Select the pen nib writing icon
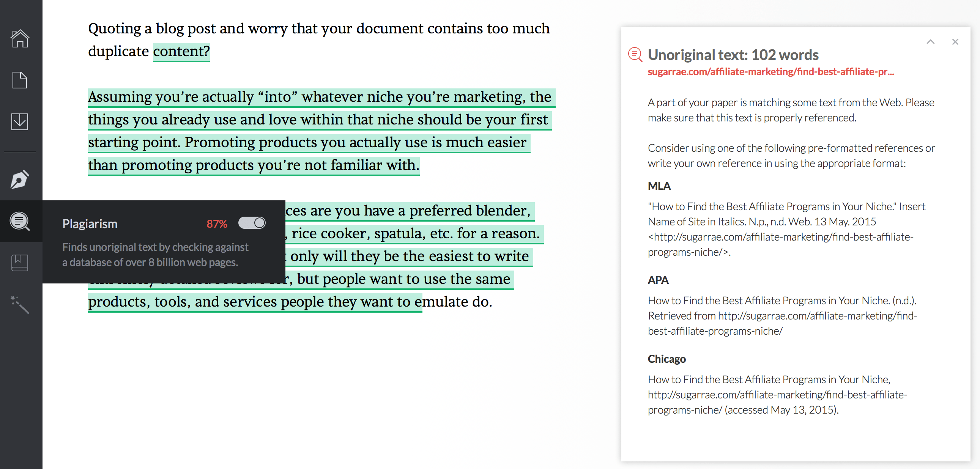Viewport: 980px width, 469px height. pyautogui.click(x=20, y=179)
